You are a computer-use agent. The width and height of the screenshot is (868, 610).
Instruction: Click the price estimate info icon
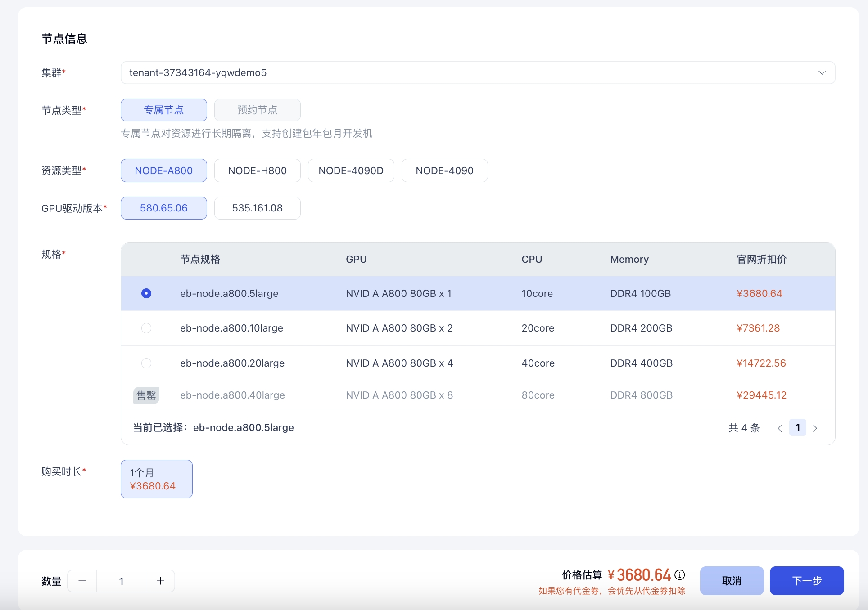(680, 575)
